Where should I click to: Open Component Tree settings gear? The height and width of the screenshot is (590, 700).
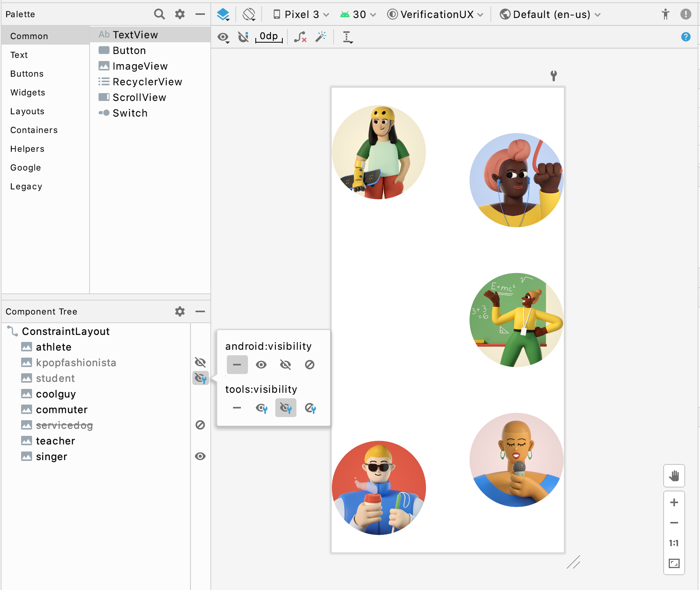180,311
